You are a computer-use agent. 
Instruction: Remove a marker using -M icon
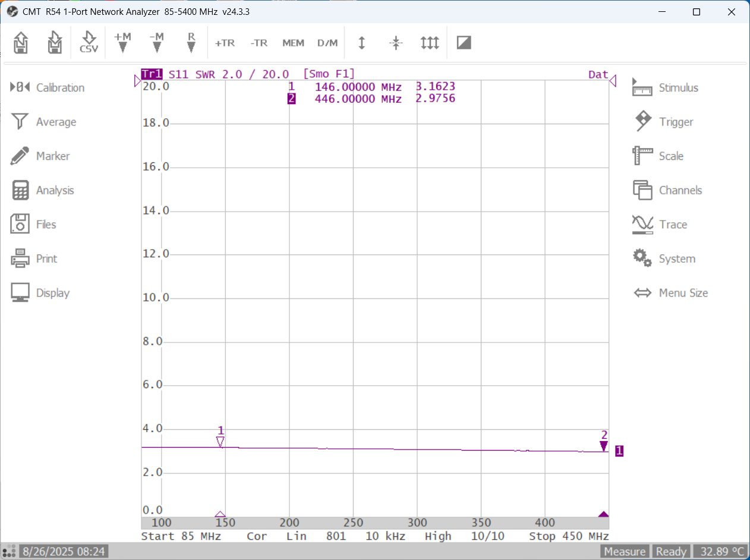click(156, 43)
